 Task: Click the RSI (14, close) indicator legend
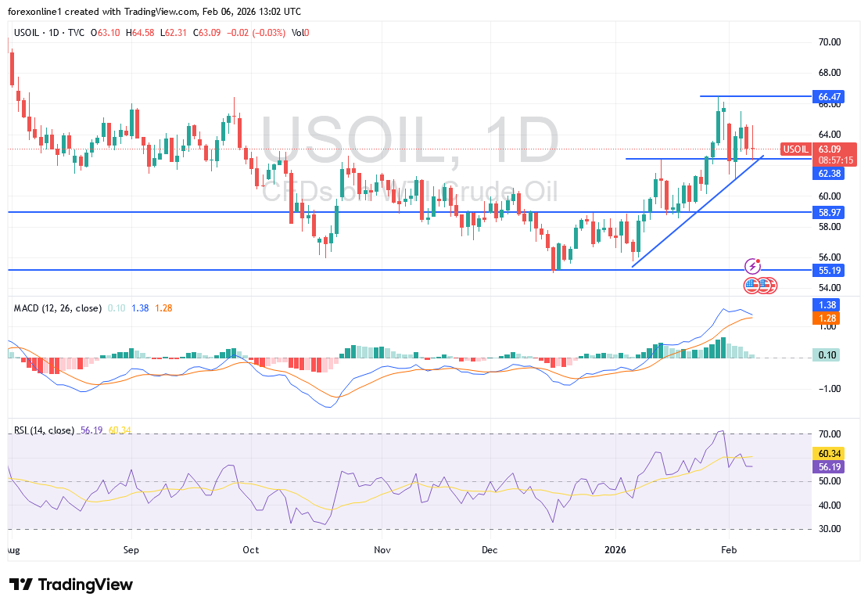coord(44,430)
